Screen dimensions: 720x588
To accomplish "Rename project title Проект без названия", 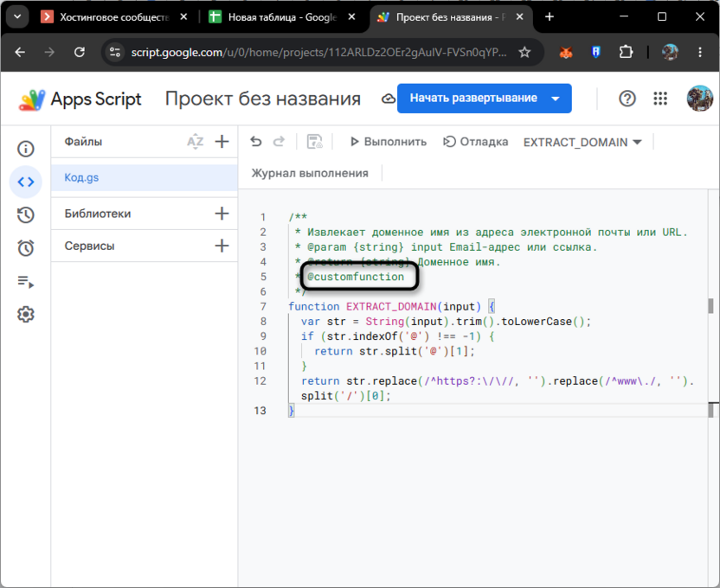I will click(263, 99).
